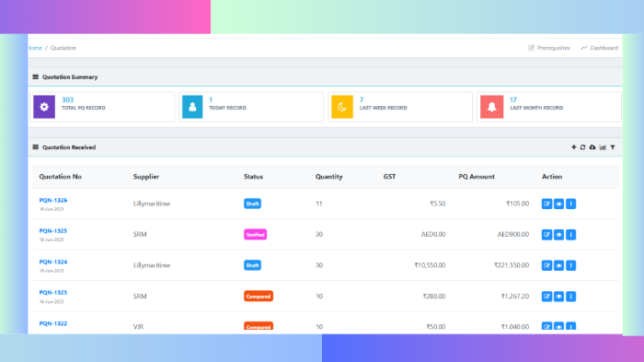This screenshot has width=644, height=362.
Task: Click the GST column header
Action: click(389, 177)
